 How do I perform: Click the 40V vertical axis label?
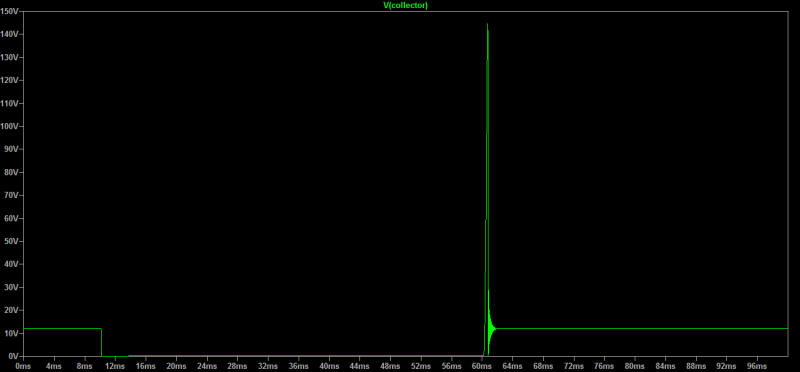[x=12, y=264]
